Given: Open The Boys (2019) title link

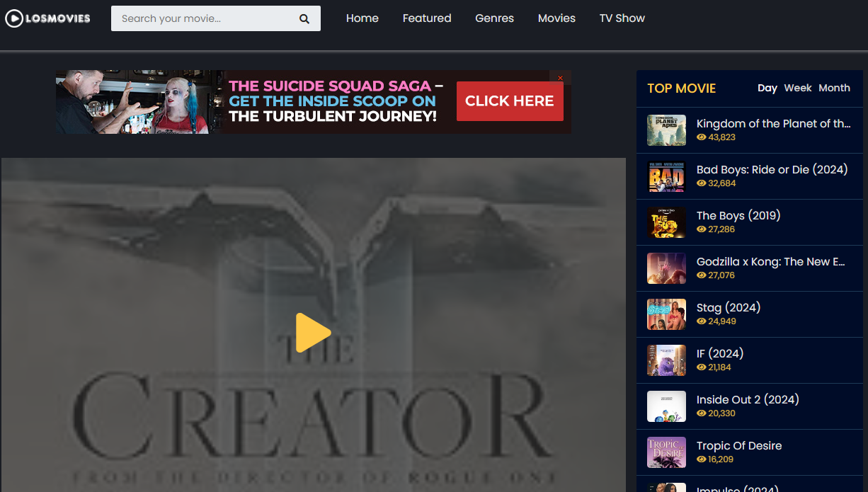Looking at the screenshot, I should 738,216.
